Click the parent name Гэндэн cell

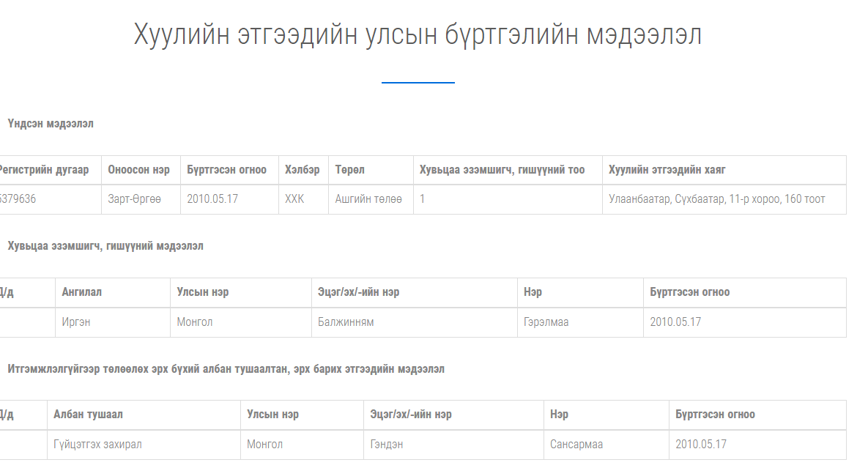pyautogui.click(x=387, y=444)
